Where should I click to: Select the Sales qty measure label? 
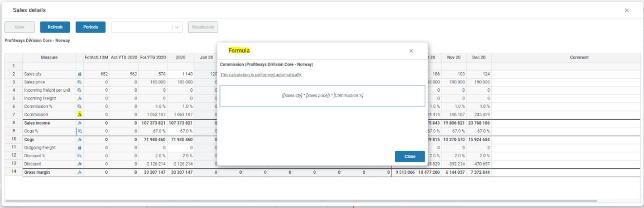tap(33, 74)
